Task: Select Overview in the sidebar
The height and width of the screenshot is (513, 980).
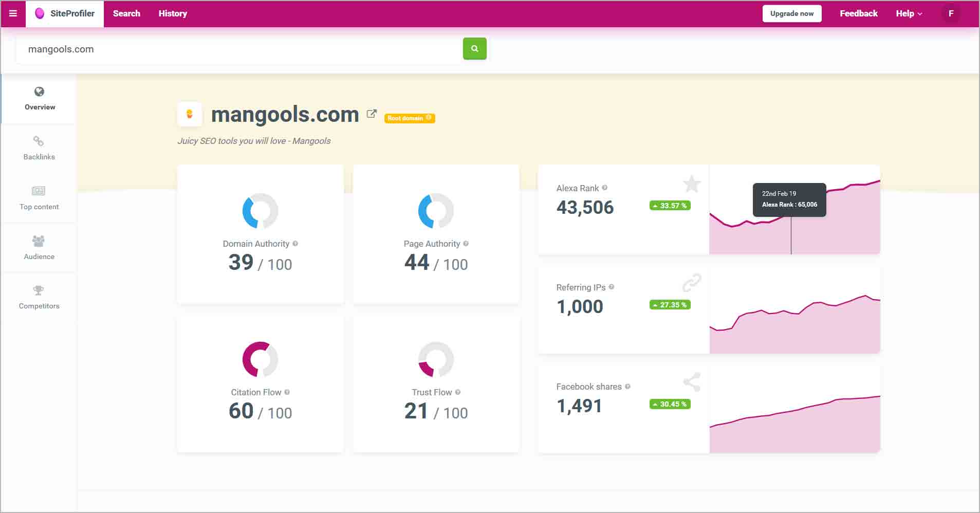Action: (40, 99)
